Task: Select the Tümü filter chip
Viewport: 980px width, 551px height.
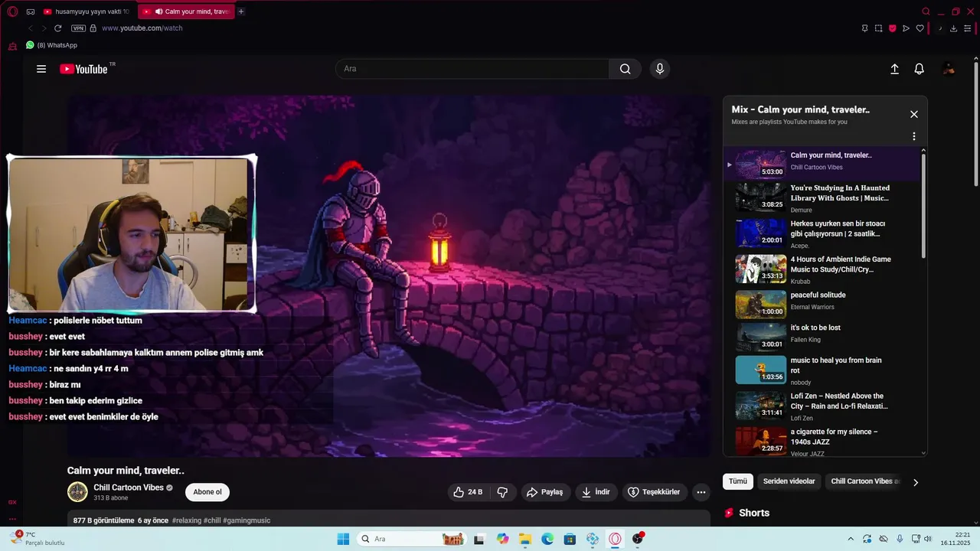Action: 737,481
